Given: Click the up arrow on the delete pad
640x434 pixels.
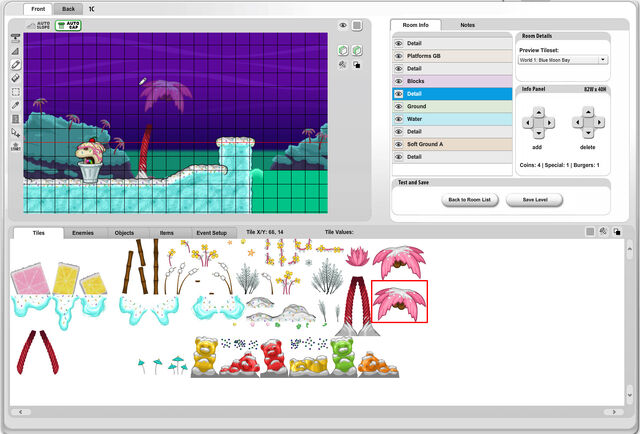Looking at the screenshot, I should (x=588, y=112).
